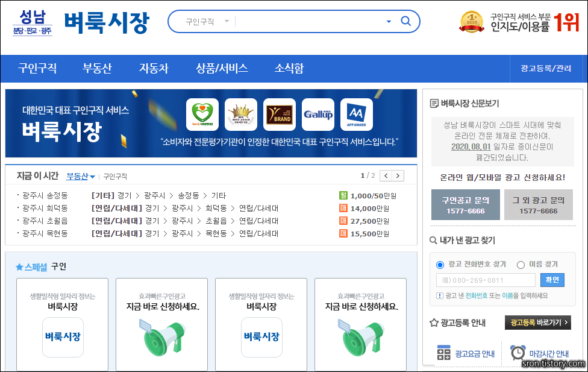
Task: Open the 자동차 menu
Action: (x=154, y=68)
